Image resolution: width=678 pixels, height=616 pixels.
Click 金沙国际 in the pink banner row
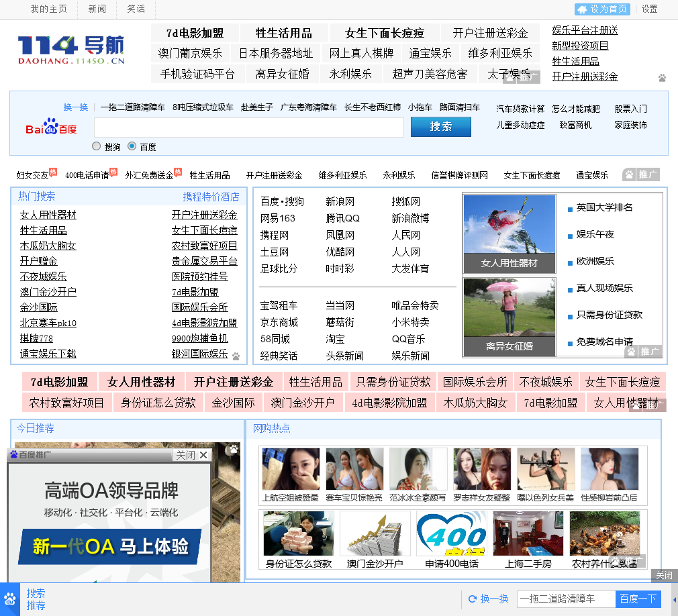pyautogui.click(x=233, y=403)
